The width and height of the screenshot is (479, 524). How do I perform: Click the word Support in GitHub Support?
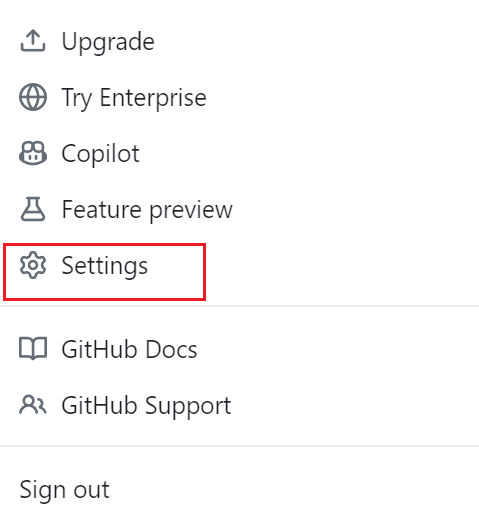188,406
